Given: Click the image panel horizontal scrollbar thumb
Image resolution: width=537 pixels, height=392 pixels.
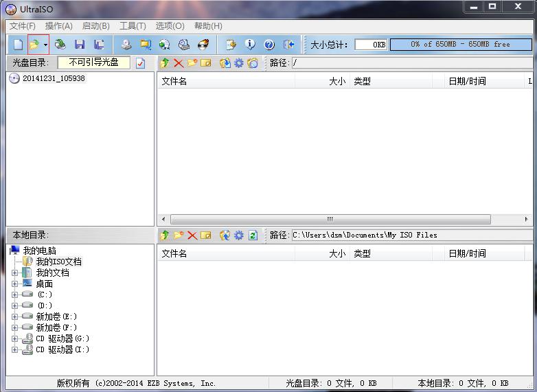Looking at the screenshot, I should (x=330, y=219).
